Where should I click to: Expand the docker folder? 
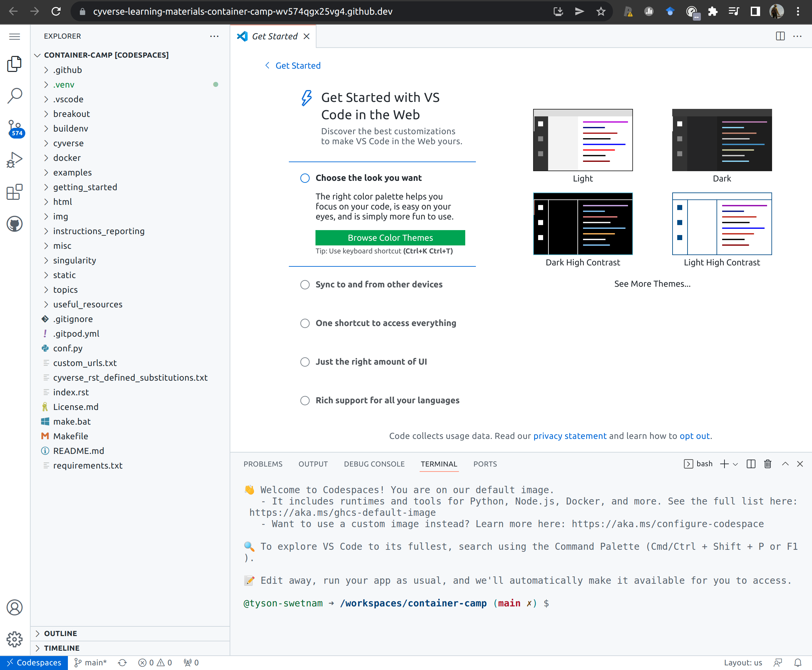[130, 158]
